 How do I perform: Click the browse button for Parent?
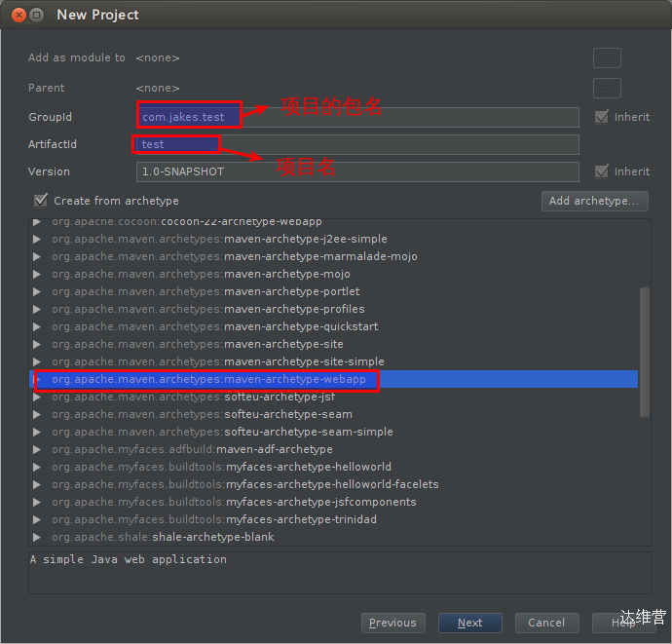tap(607, 89)
